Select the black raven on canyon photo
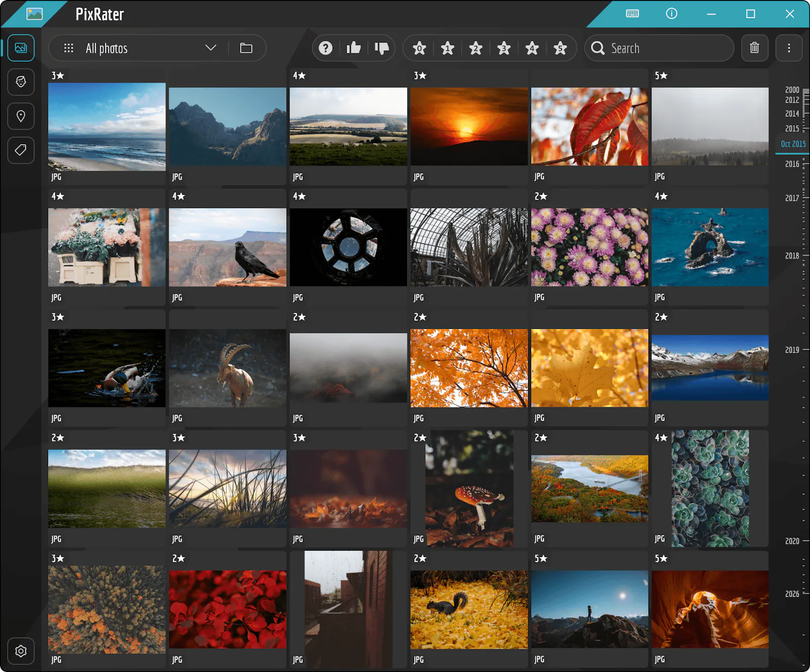Screen dimensions: 810x672 (x=227, y=247)
